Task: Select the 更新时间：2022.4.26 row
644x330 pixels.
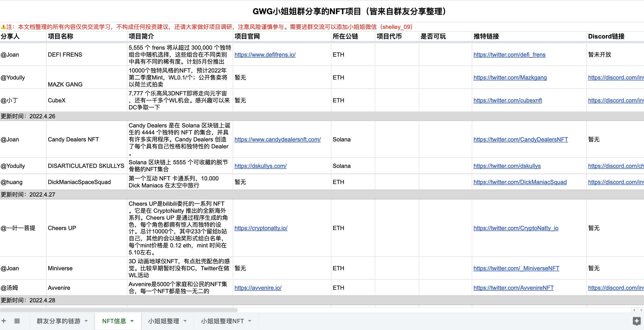Action: pyautogui.click(x=322, y=116)
